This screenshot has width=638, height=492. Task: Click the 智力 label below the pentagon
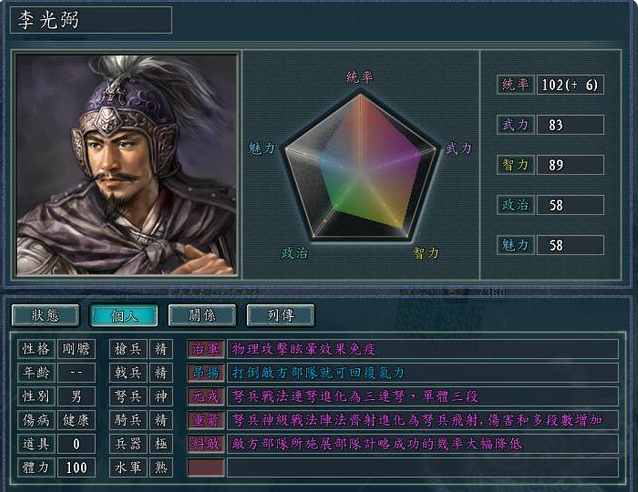tap(426, 253)
